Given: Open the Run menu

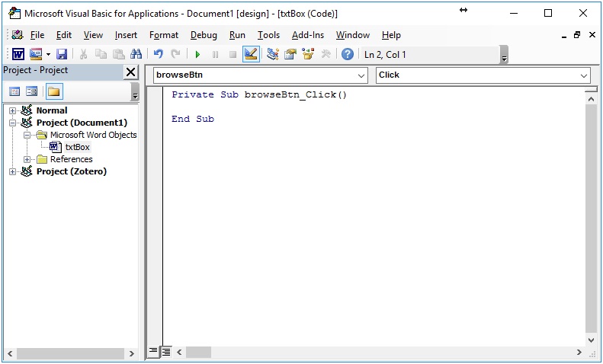Looking at the screenshot, I should coord(237,35).
